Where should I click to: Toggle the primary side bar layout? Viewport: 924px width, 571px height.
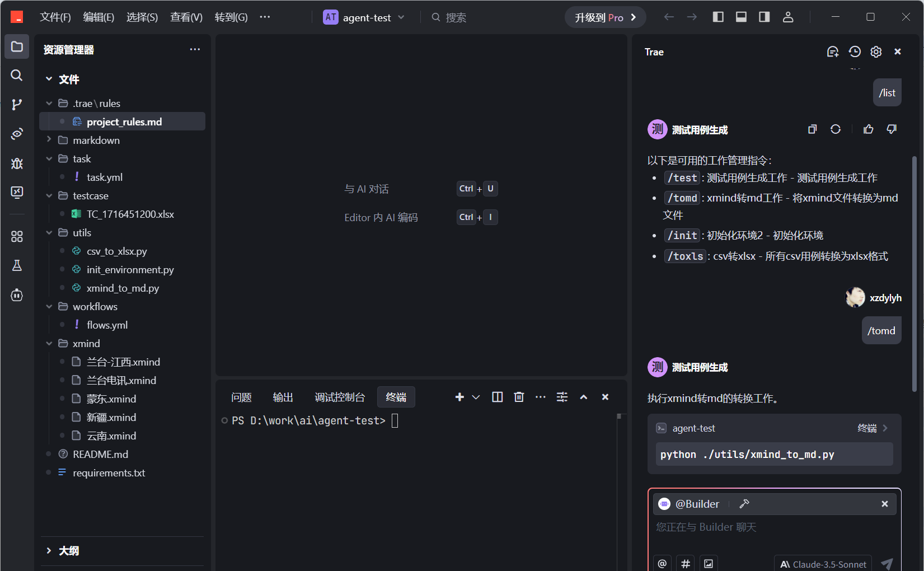click(718, 17)
